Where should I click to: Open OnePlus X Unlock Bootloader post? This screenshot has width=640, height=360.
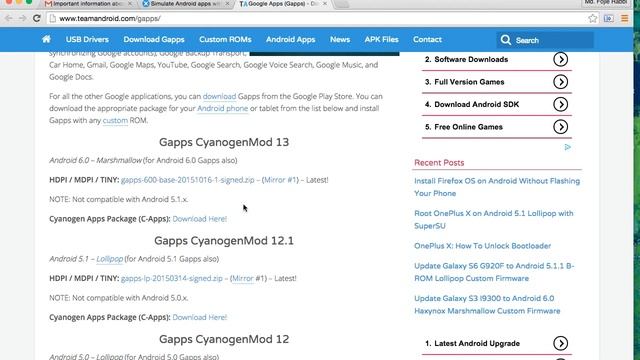point(482,246)
